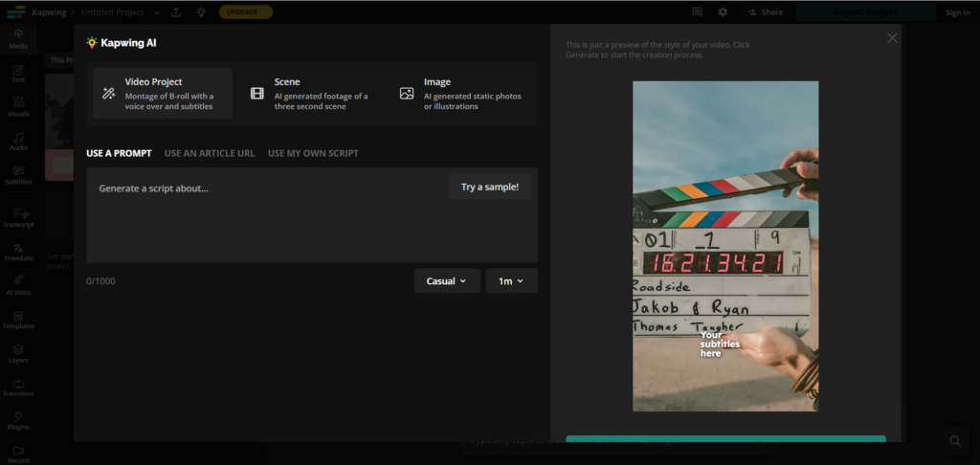The image size is (980, 465).
Task: Click the Try a sample! button
Action: point(490,187)
